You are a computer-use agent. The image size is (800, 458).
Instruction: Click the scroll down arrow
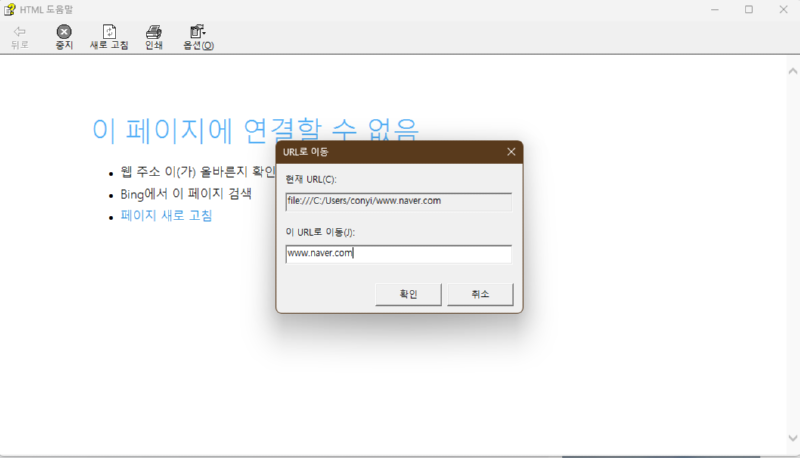[x=792, y=438]
